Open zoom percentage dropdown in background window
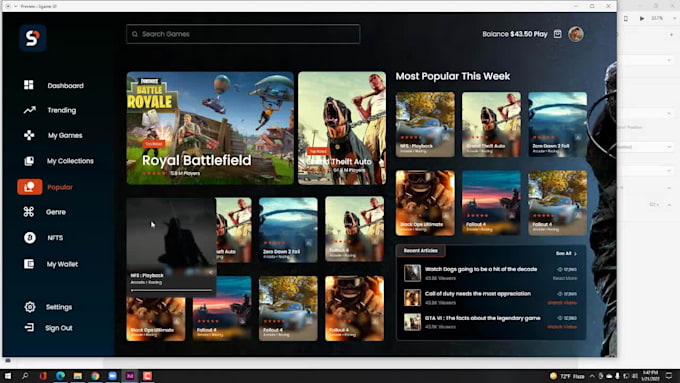Screen dimensions: 680x383 pyautogui.click(x=675, y=18)
